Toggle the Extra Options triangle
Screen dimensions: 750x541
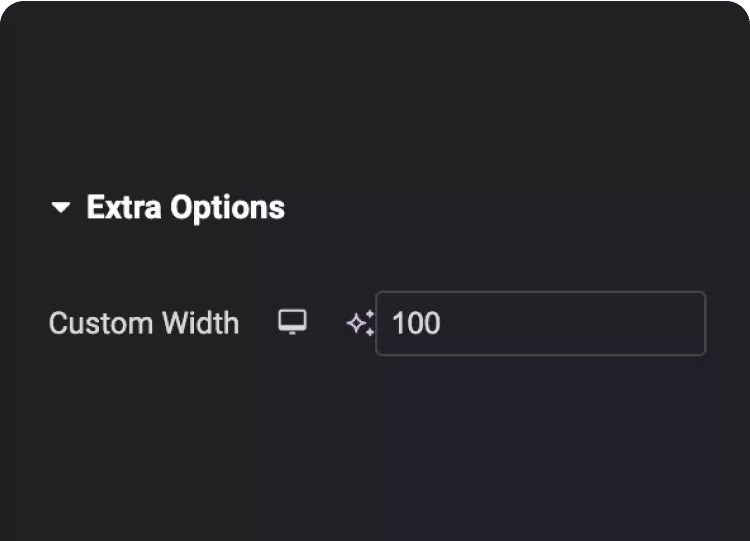pos(61,208)
